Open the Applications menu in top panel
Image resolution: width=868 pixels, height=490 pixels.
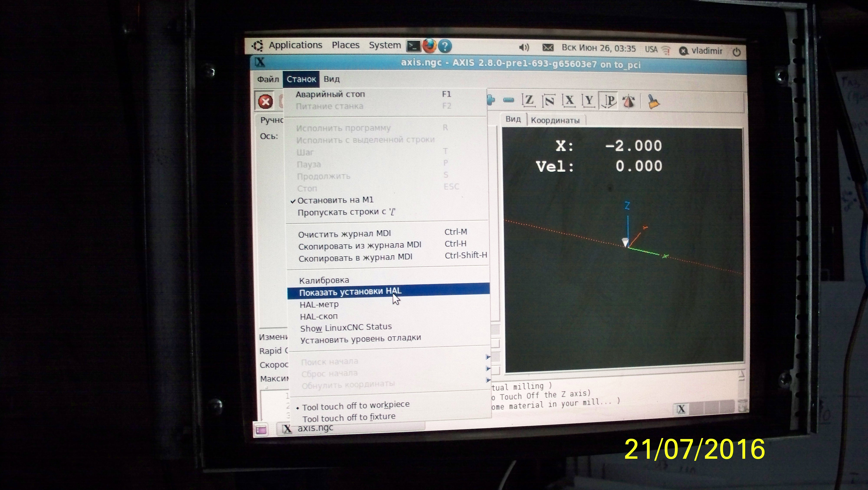pos(295,45)
